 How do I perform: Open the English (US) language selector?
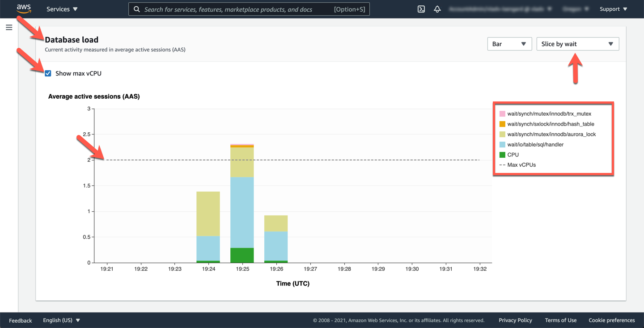click(x=61, y=320)
